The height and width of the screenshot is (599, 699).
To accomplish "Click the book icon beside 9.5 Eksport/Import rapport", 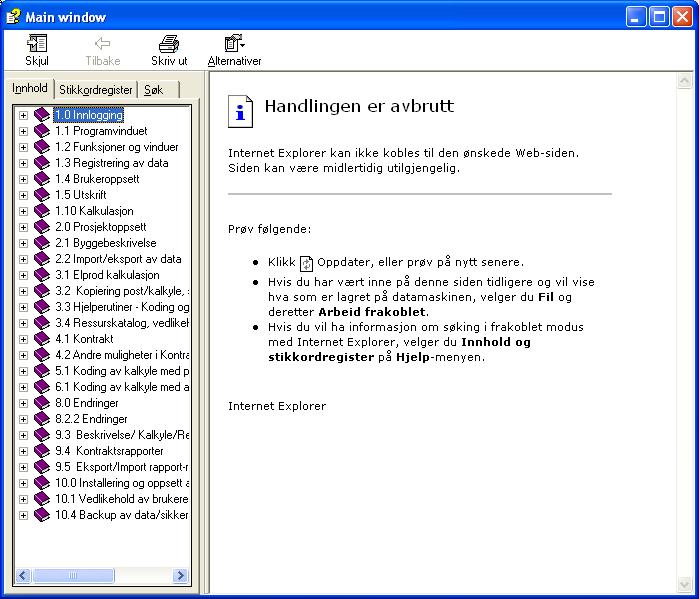I will pos(42,467).
